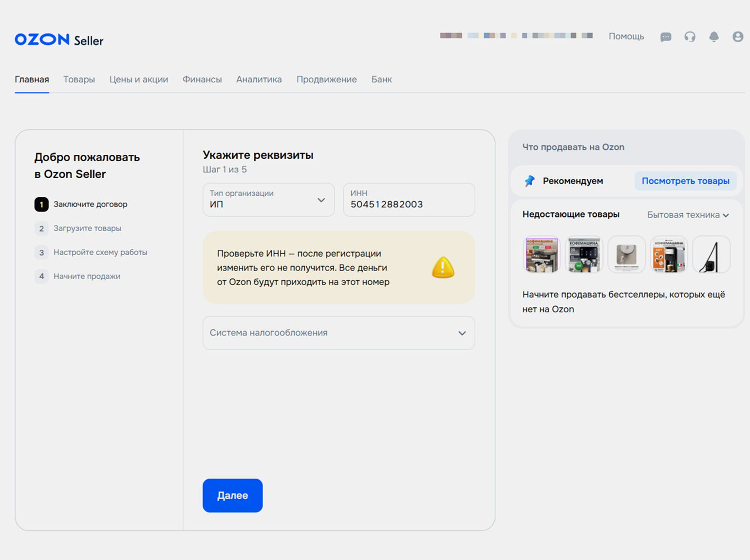
Task: Click the Ozon Seller logo
Action: coord(59,40)
